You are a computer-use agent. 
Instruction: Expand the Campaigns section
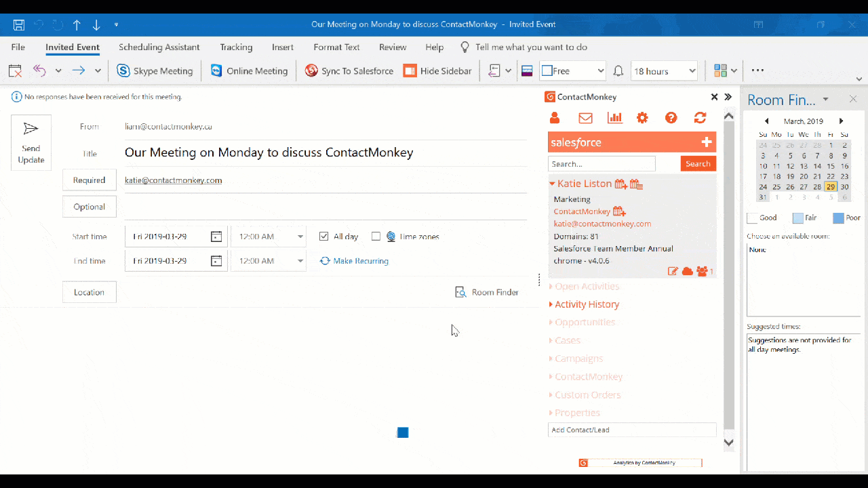[576, 359]
